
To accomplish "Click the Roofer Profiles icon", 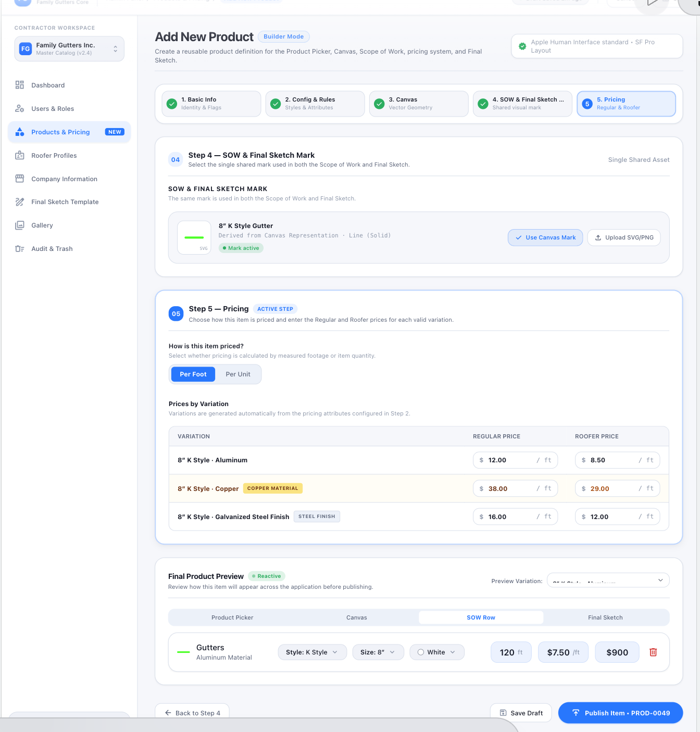I will point(20,155).
